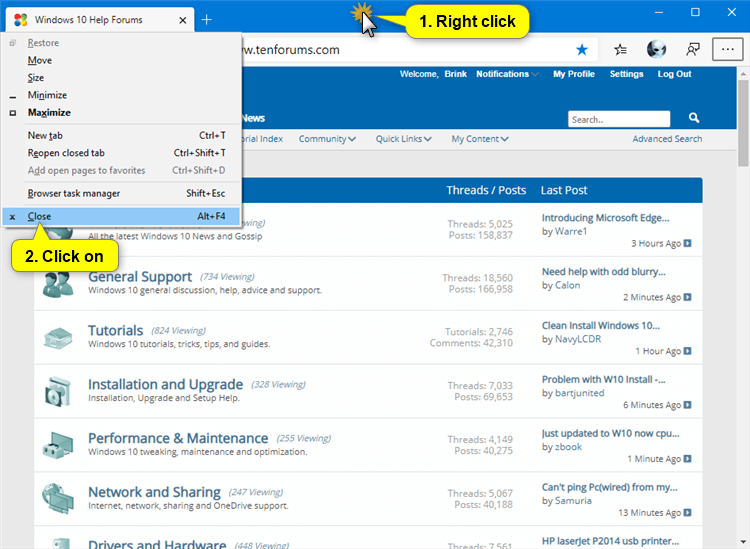
Task: Select Minimize in the context menu
Action: point(121,95)
